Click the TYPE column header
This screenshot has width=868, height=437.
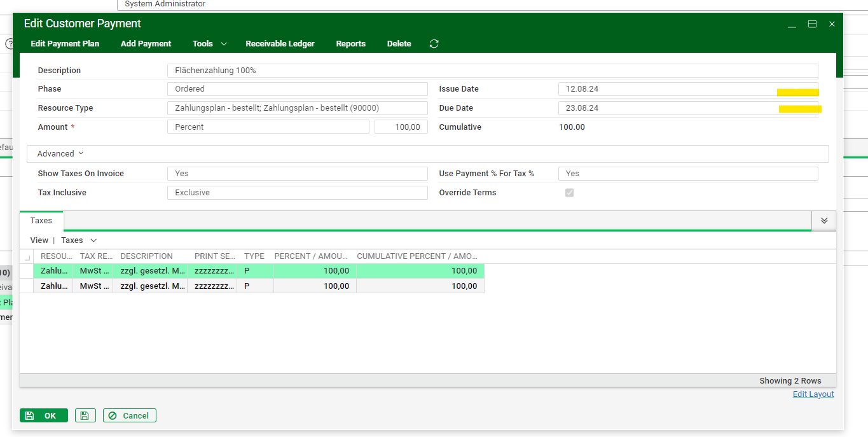coord(254,256)
